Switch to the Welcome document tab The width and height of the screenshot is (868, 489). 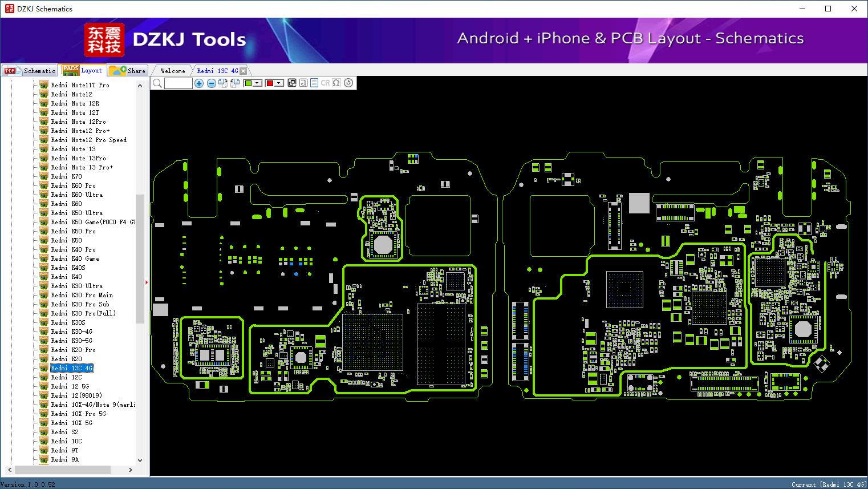click(x=173, y=71)
